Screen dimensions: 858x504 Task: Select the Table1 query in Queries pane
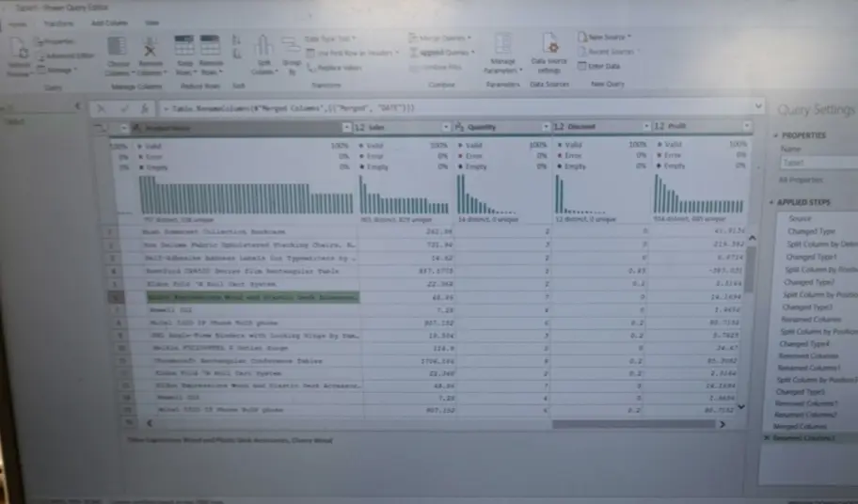[14, 121]
